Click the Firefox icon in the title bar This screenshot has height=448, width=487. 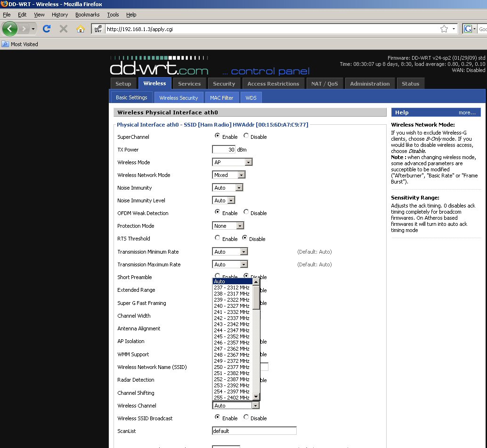point(4,4)
